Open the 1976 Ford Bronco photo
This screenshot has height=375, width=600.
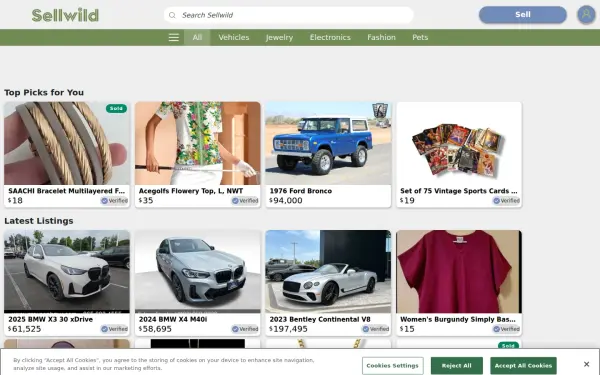(328, 143)
